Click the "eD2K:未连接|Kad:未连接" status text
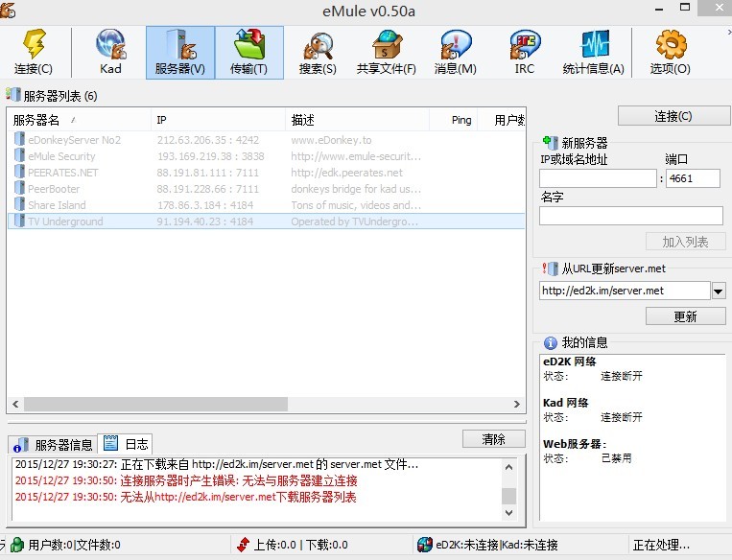732x560 pixels. point(497,545)
